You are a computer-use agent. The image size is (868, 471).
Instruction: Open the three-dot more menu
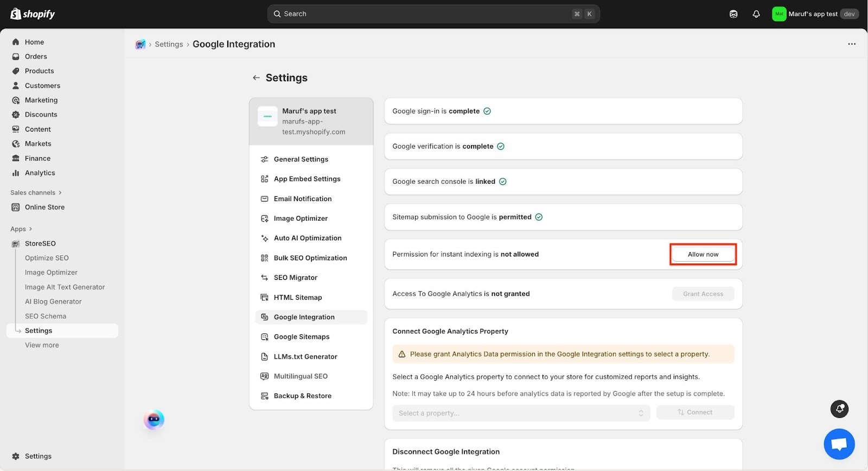[852, 44]
